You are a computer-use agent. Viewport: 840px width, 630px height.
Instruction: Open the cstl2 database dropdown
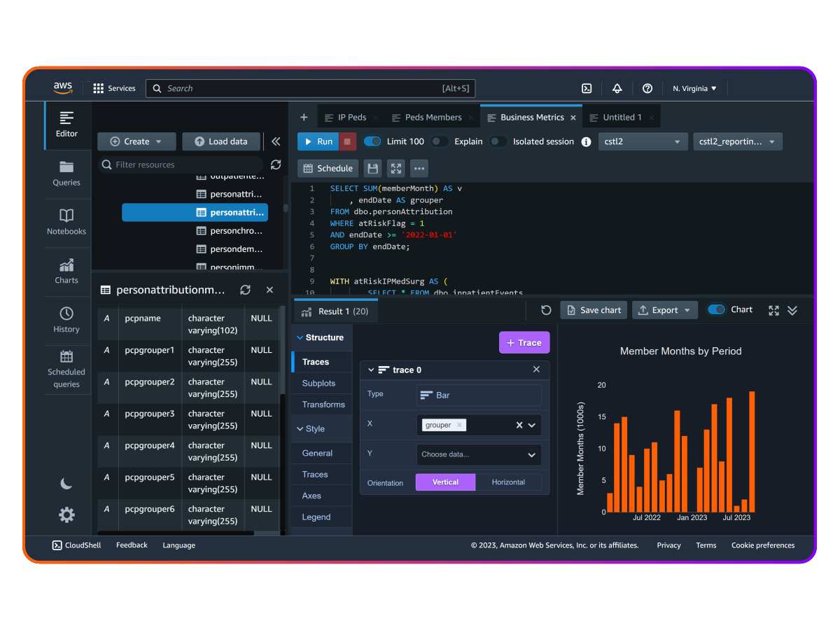(x=643, y=141)
